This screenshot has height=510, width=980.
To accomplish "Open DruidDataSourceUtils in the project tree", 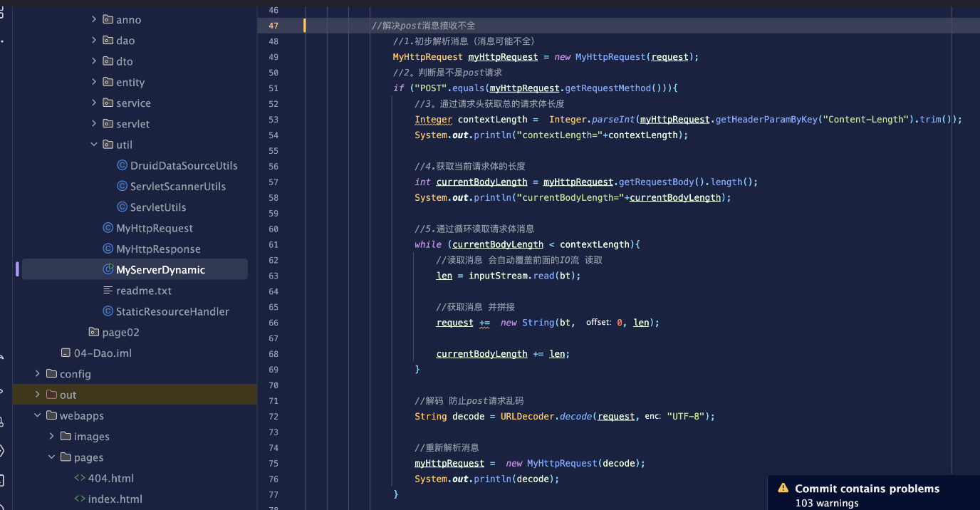I will [x=184, y=165].
